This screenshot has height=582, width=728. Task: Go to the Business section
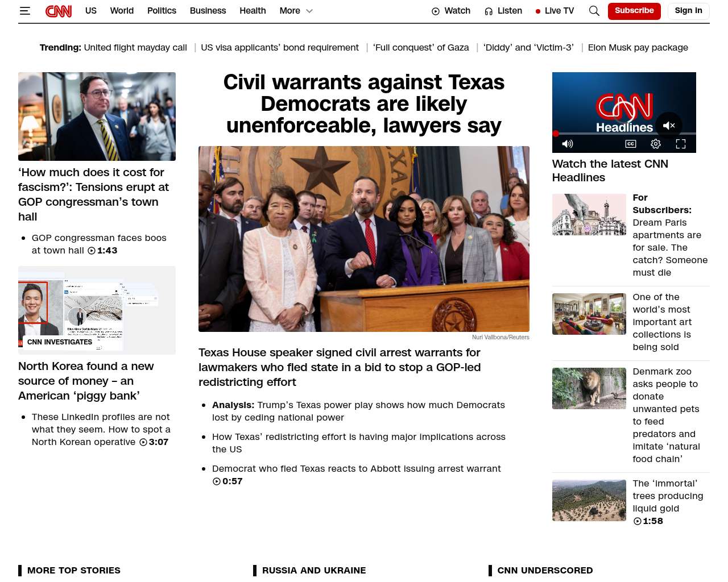[208, 11]
